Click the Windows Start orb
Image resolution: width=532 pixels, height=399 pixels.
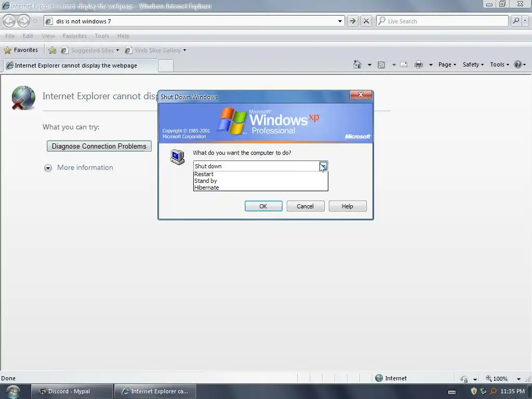[x=13, y=391]
